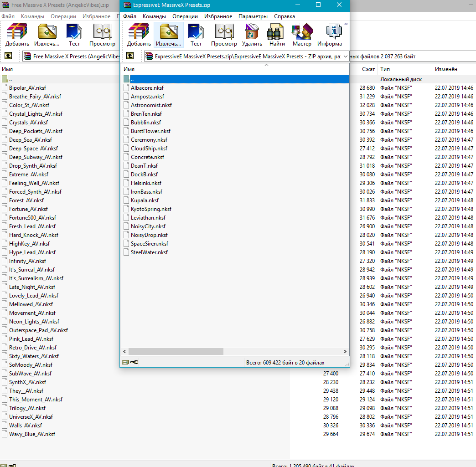Click file icon of DockB.nksf

click(126, 174)
